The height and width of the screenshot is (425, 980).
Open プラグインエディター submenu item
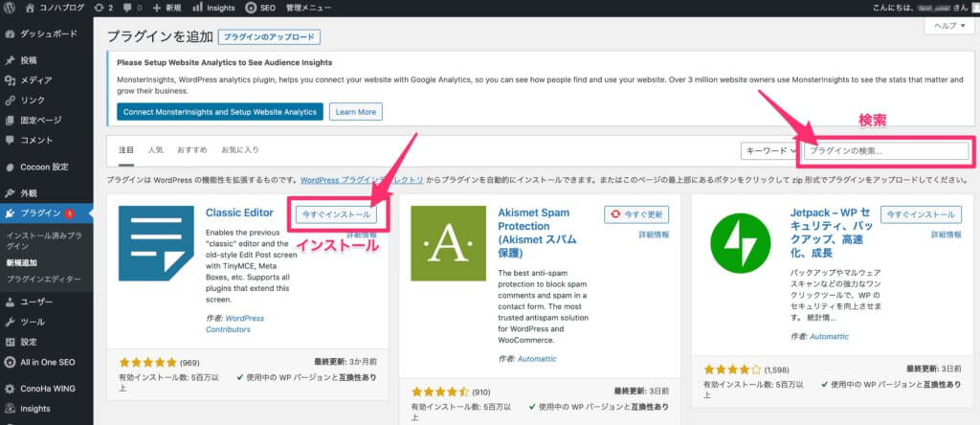tap(44, 279)
